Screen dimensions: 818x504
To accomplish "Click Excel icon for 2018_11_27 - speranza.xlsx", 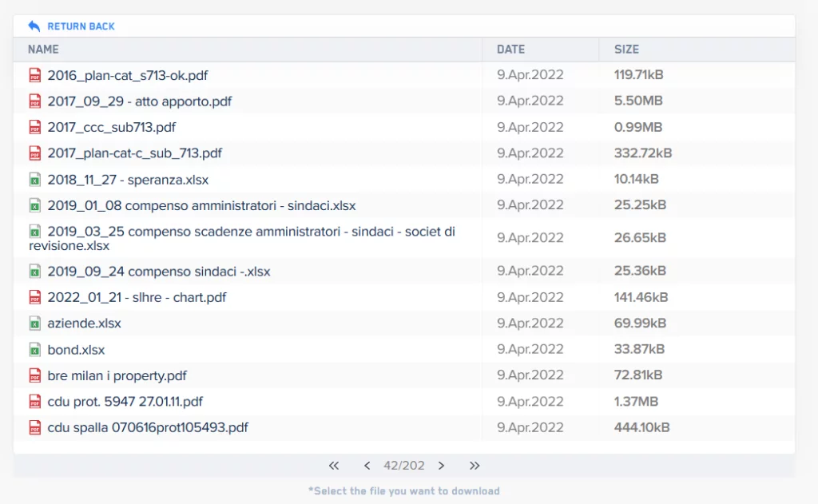I will click(x=34, y=180).
